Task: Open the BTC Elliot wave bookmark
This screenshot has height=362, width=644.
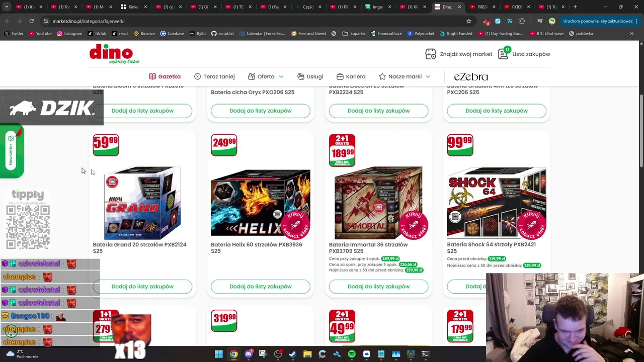Action: 546,33
